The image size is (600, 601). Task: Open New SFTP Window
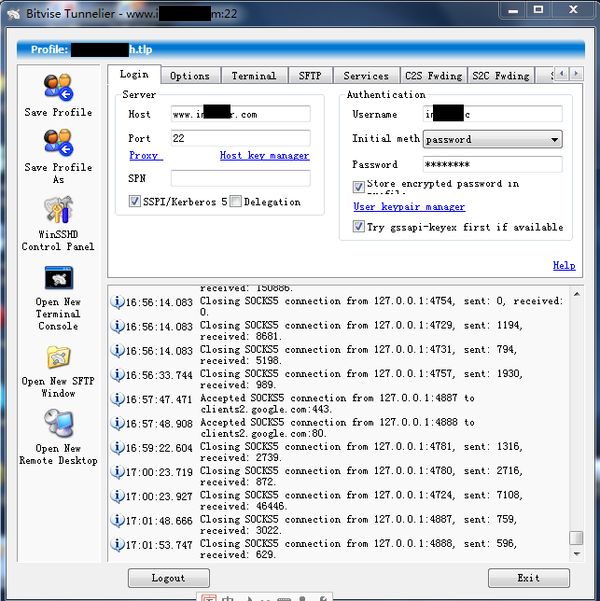coord(57,357)
